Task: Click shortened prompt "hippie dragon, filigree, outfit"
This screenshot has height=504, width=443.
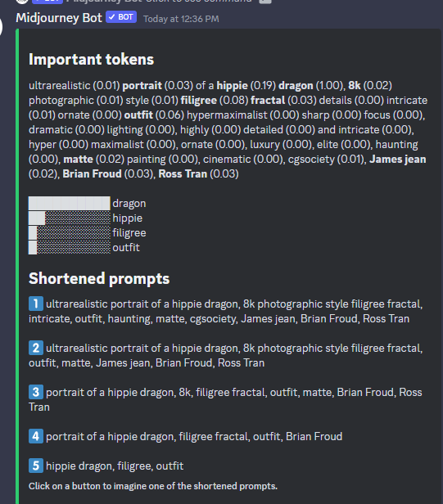Action: point(115,466)
